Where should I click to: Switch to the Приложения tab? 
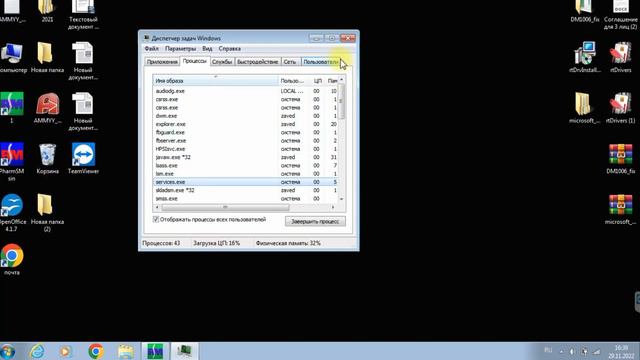pos(162,62)
